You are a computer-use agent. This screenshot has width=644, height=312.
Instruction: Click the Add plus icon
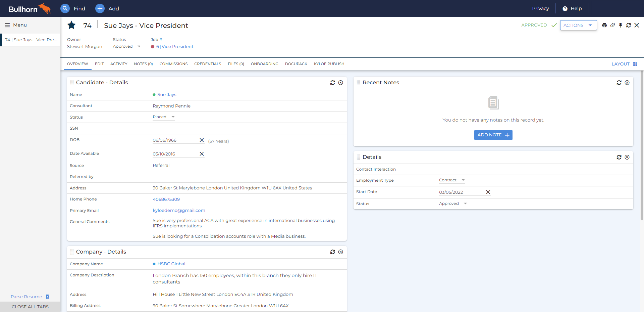point(100,8)
